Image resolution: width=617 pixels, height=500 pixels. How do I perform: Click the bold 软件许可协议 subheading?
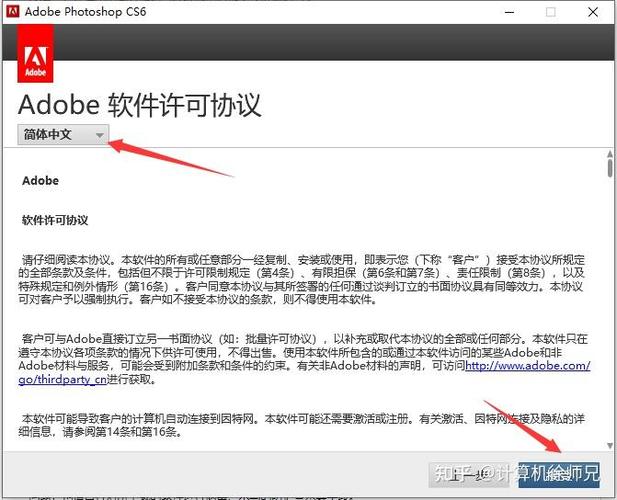pyautogui.click(x=55, y=220)
